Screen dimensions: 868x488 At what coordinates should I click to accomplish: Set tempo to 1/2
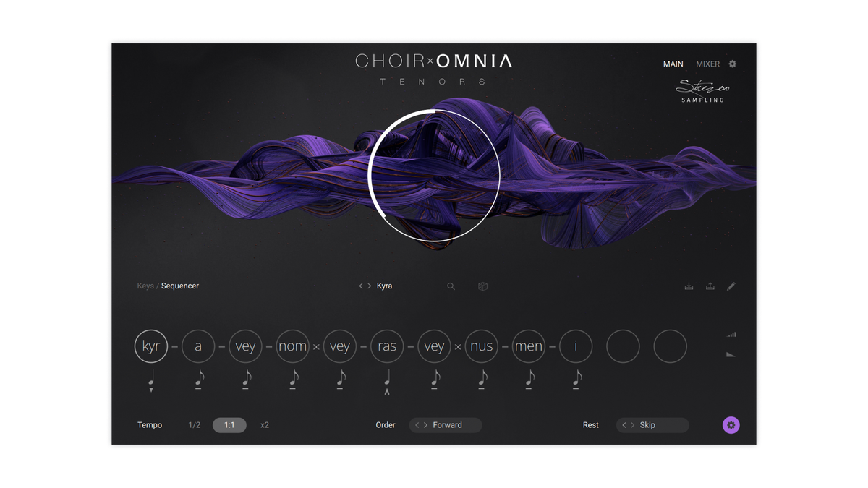tap(194, 425)
